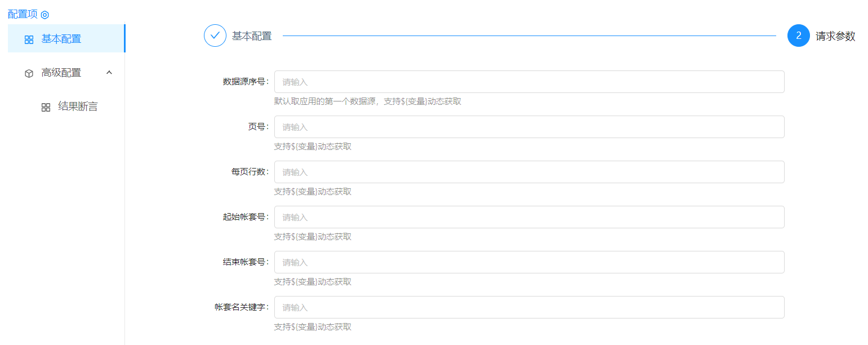Click the checkmark circle of the completed step
The height and width of the screenshot is (345, 868).
pyautogui.click(x=215, y=36)
